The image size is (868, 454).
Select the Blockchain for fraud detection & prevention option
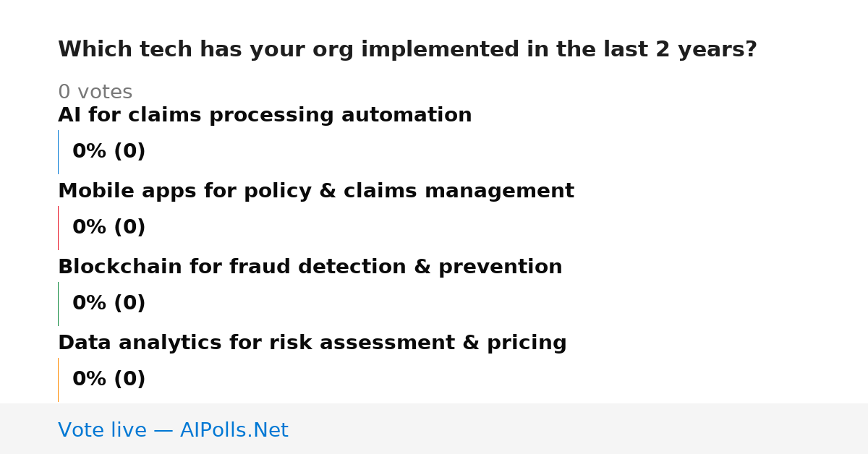[x=310, y=267]
